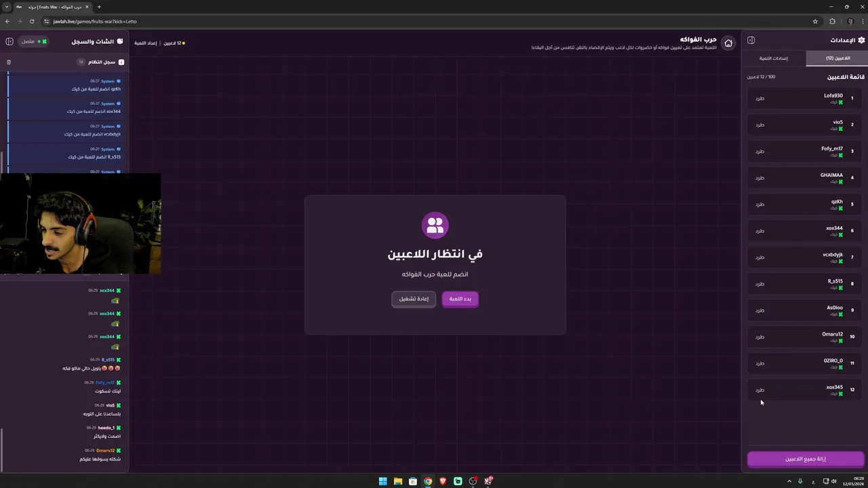
Task: Open the volume tray icon
Action: point(834,481)
